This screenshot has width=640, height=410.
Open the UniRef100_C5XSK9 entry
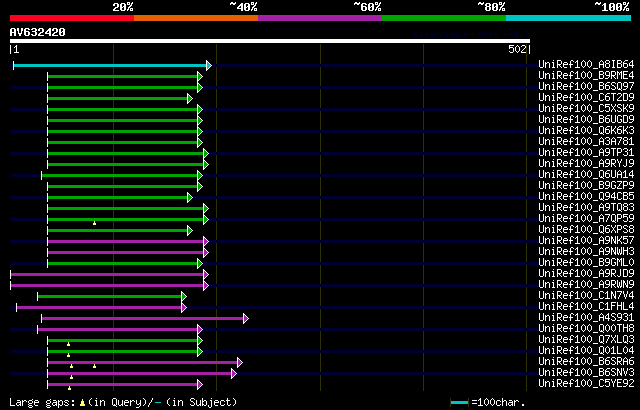[x=586, y=109]
